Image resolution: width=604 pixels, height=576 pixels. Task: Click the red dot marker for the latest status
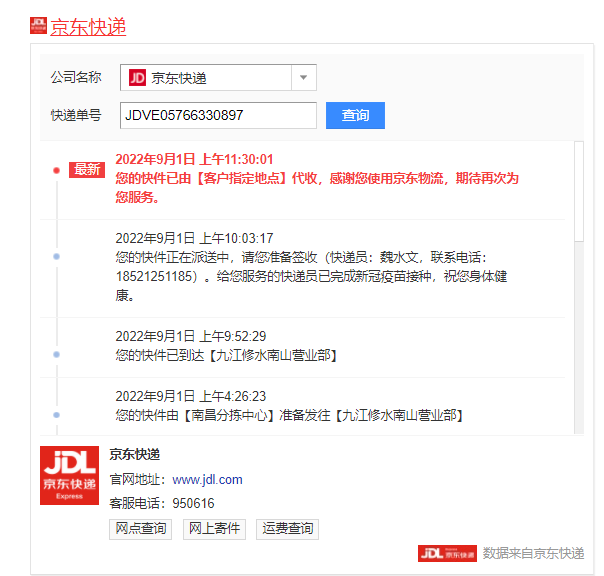click(x=57, y=170)
